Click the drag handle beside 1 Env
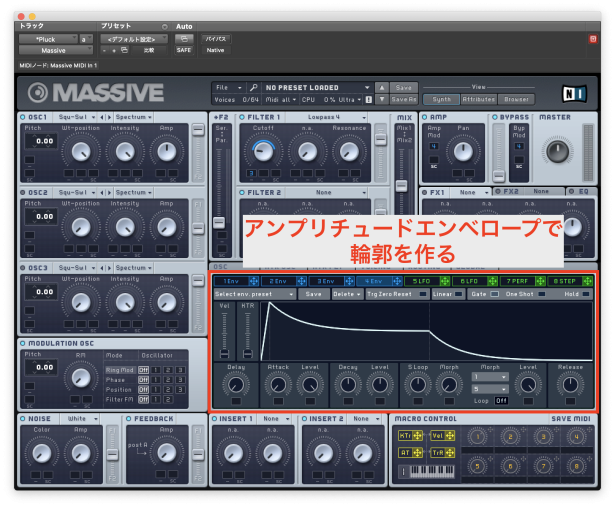Image resolution: width=615 pixels, height=507 pixels. coord(252,281)
